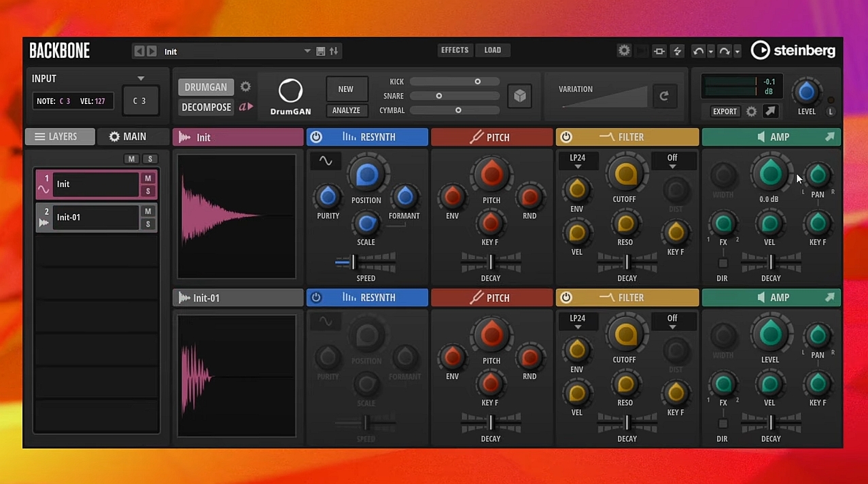Click the DrumGAN circle logo
The height and width of the screenshot is (484, 868).
(290, 92)
